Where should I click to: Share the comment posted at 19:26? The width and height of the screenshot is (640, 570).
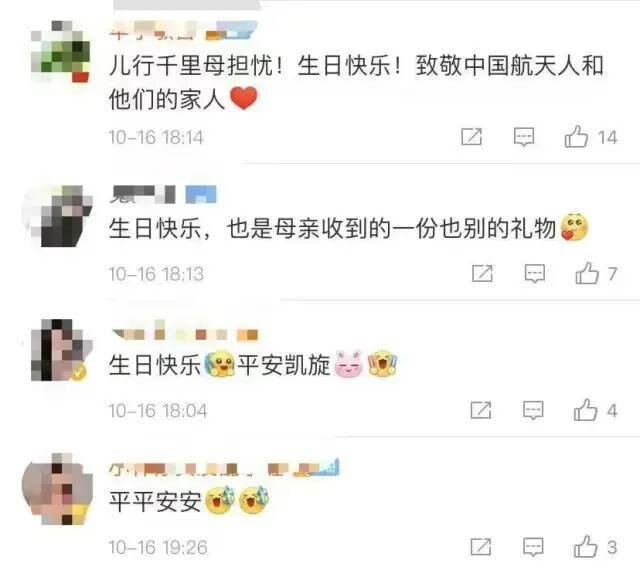[x=481, y=547]
